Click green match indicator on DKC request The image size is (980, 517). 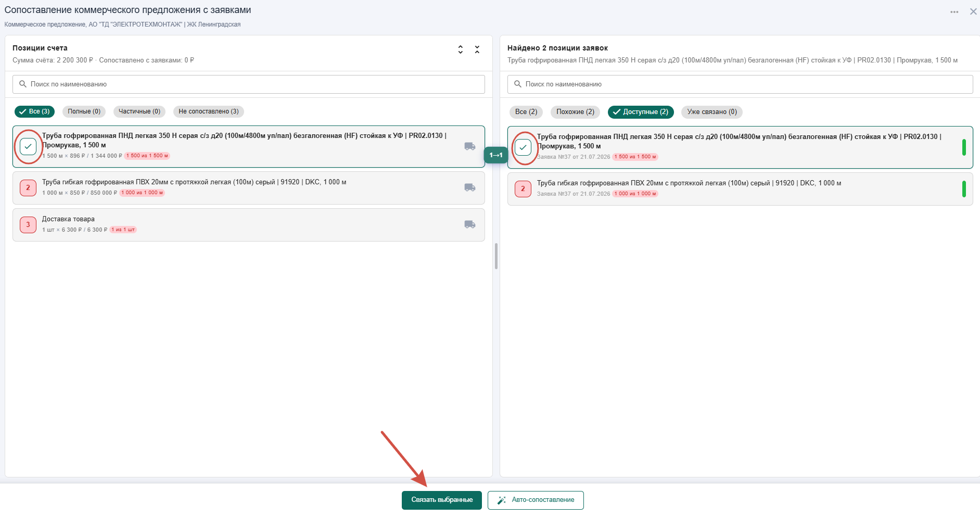pos(964,189)
